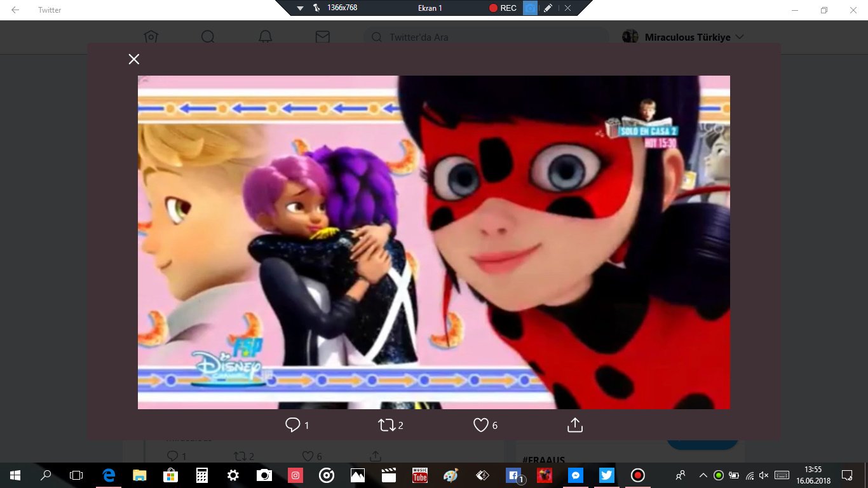Click the 1366x768 resolution label

[342, 8]
